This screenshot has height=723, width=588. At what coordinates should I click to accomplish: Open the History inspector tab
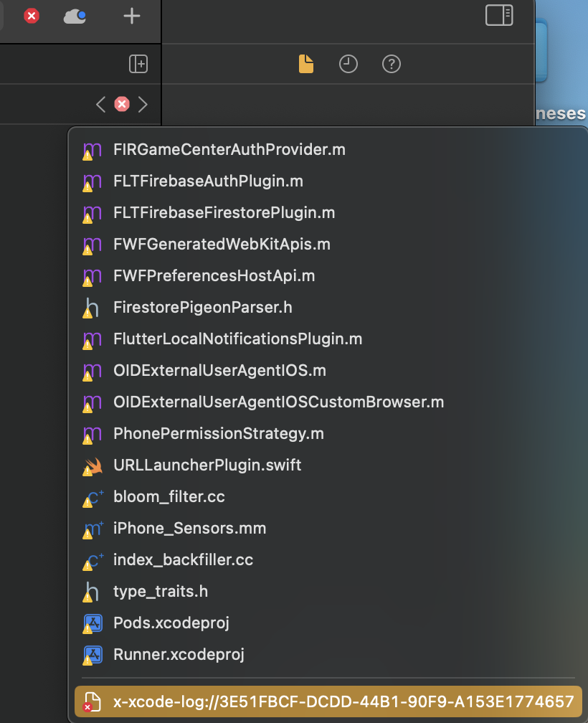point(348,64)
